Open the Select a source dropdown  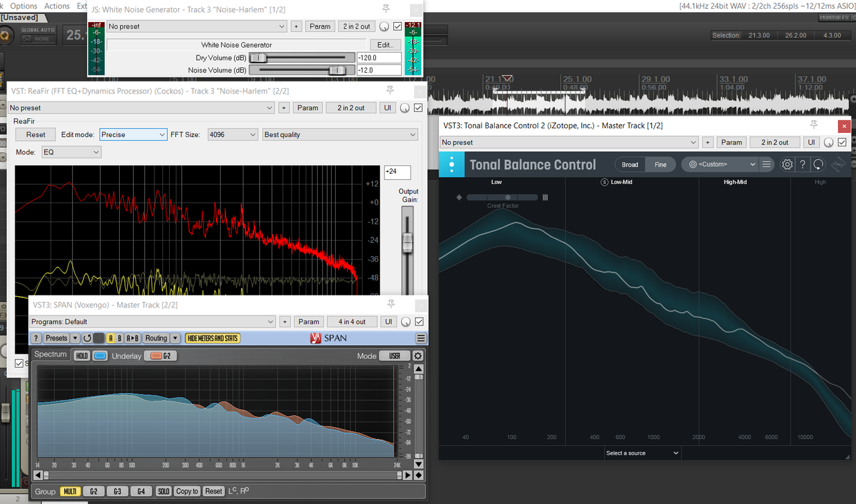[643, 453]
